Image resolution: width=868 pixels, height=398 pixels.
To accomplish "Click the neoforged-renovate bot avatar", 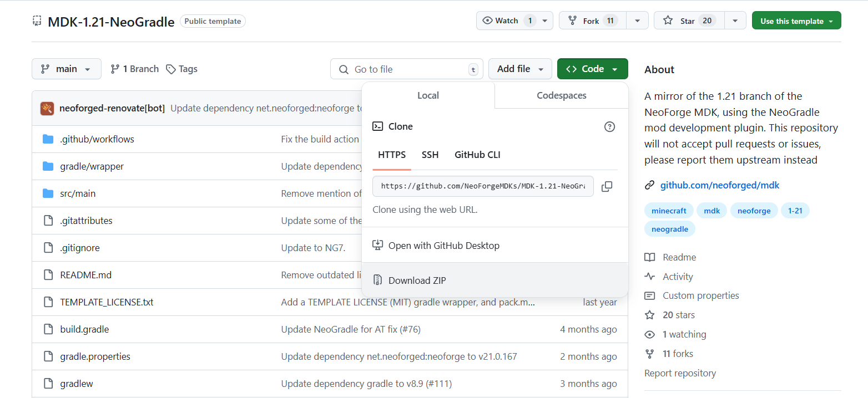I will click(47, 108).
